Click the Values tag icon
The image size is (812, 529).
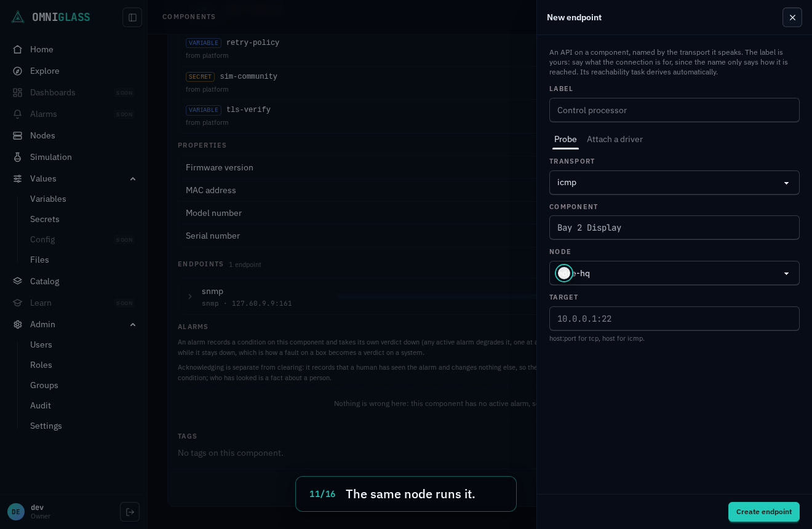pos(18,178)
